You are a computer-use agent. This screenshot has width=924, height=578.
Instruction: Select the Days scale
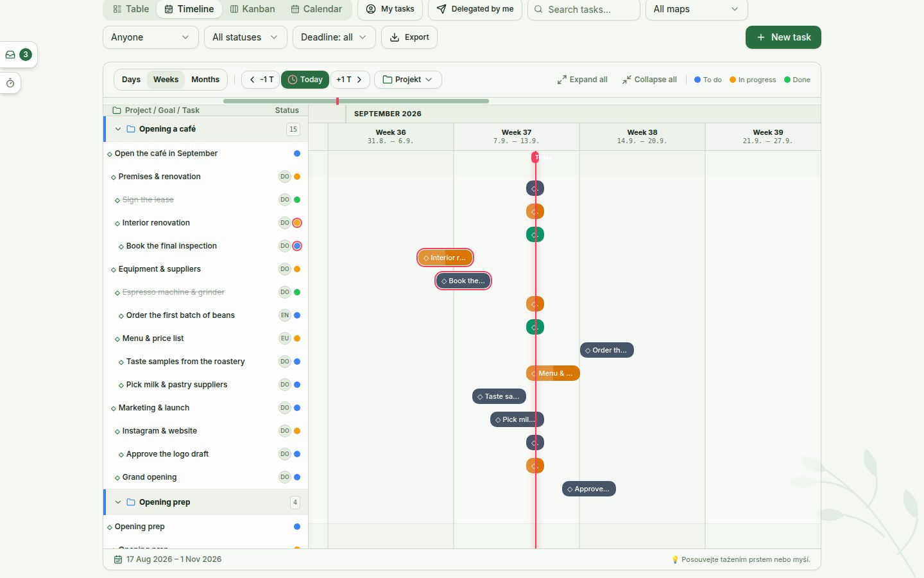click(131, 80)
